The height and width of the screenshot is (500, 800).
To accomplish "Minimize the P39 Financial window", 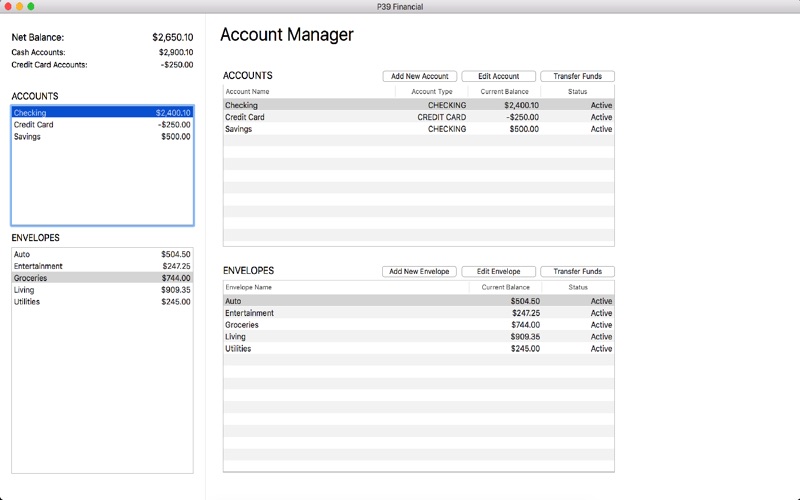I will tap(19, 7).
